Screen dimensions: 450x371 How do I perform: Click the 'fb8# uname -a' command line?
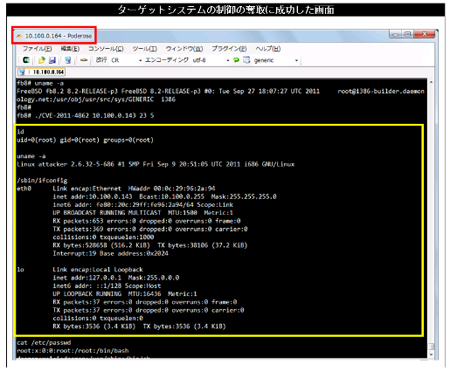point(40,83)
